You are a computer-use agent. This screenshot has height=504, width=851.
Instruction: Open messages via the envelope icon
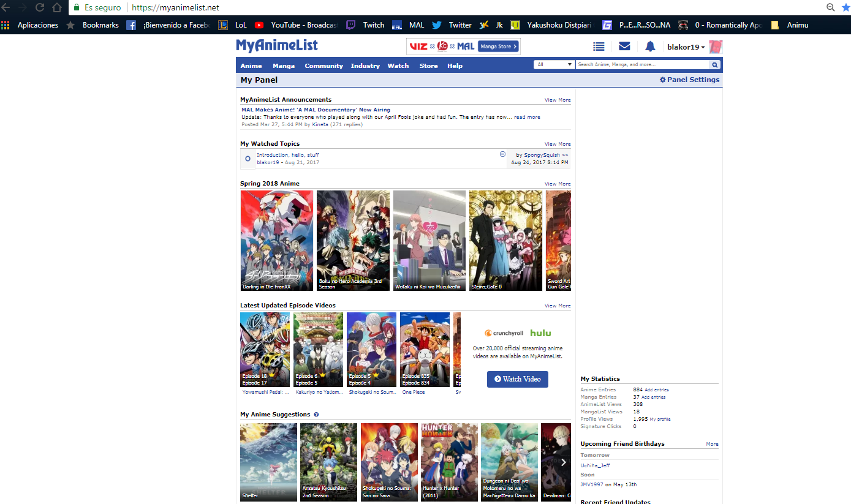[x=624, y=47]
